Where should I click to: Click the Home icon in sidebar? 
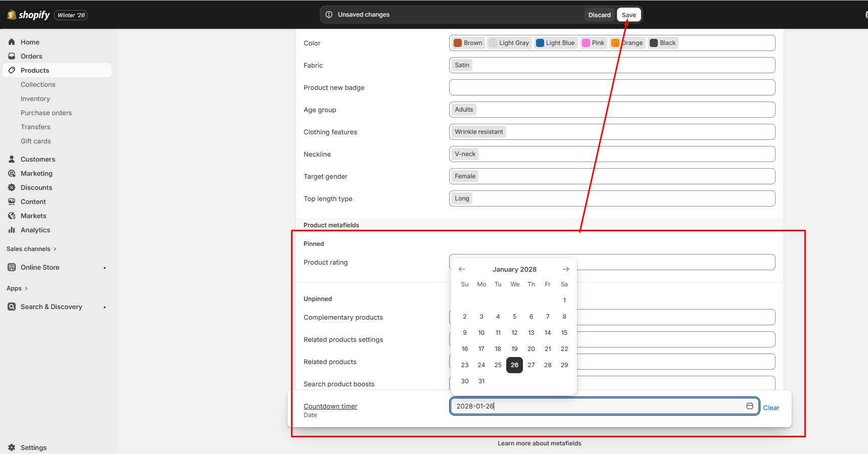pos(12,42)
